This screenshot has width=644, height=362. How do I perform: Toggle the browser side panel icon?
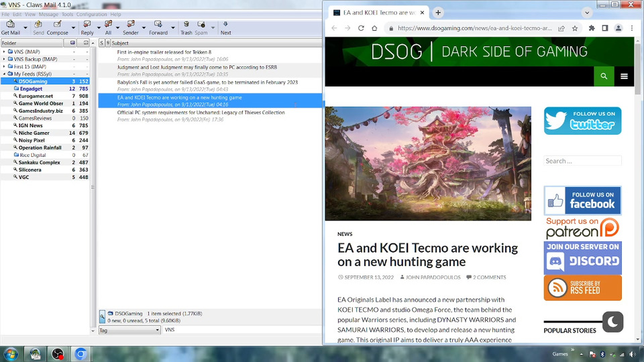point(605,28)
